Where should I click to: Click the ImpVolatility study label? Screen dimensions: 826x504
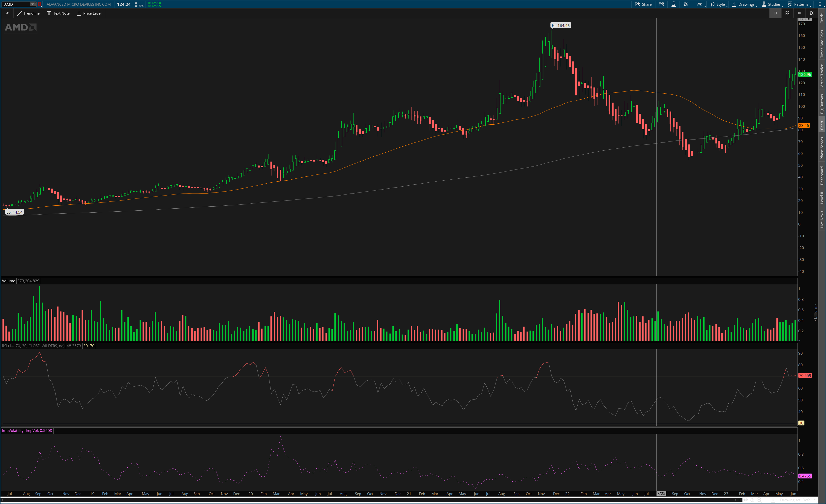point(13,431)
